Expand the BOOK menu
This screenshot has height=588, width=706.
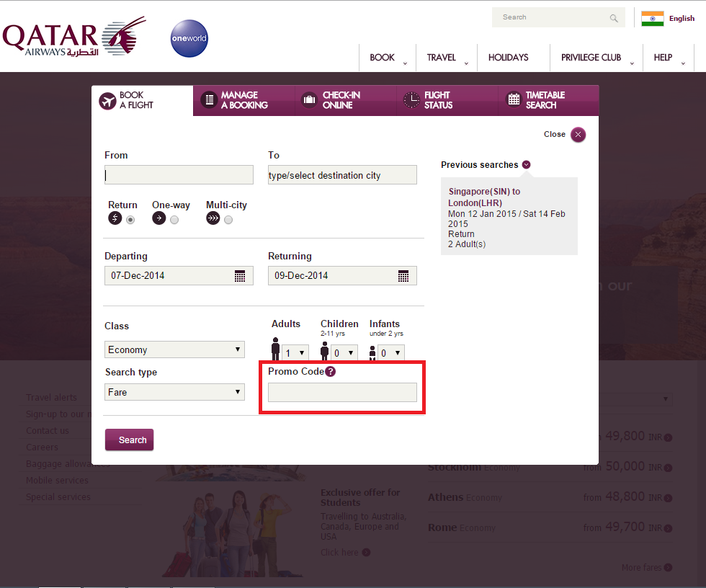388,58
